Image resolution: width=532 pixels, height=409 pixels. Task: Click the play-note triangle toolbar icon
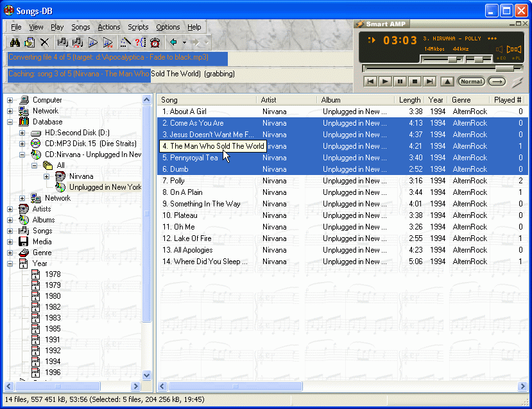point(92,42)
